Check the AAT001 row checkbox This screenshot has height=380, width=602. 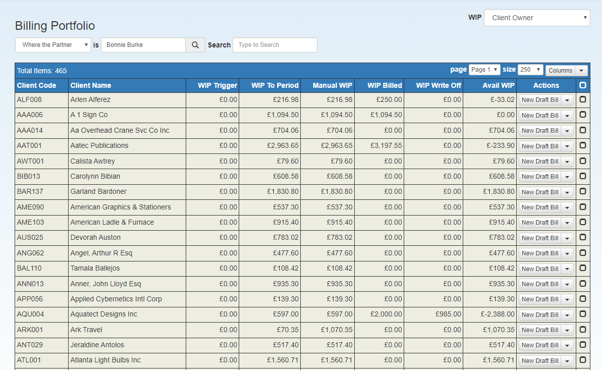point(582,145)
